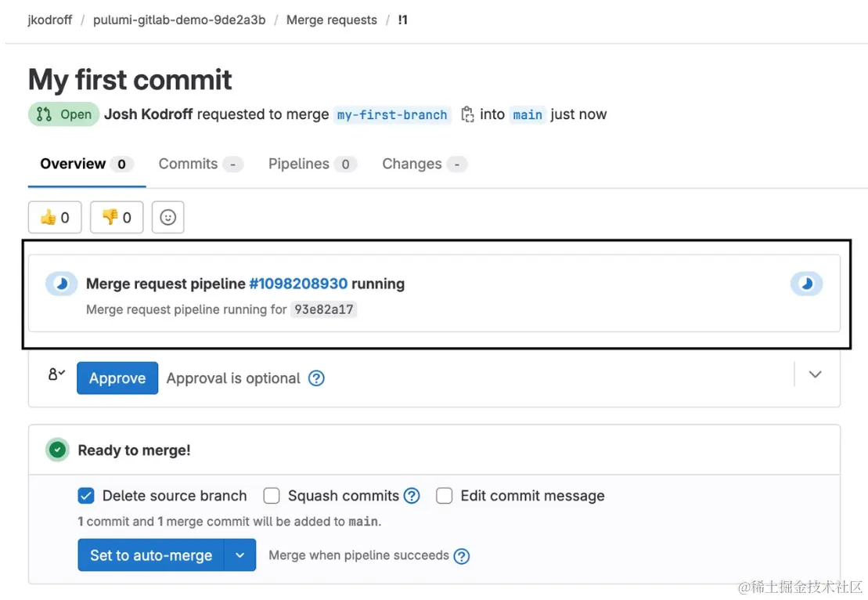The width and height of the screenshot is (868, 600).
Task: Click the Merge when pipeline succeeds help icon
Action: tap(462, 556)
